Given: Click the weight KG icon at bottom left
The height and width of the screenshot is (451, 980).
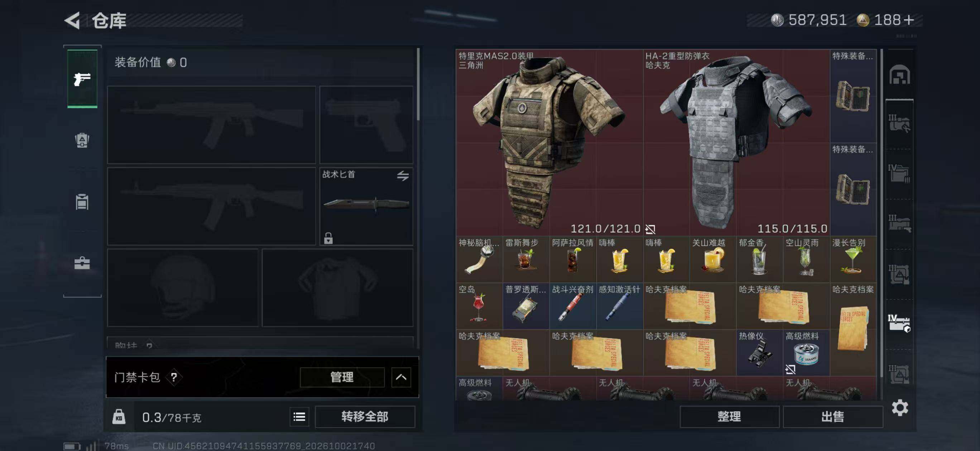Looking at the screenshot, I should (119, 417).
